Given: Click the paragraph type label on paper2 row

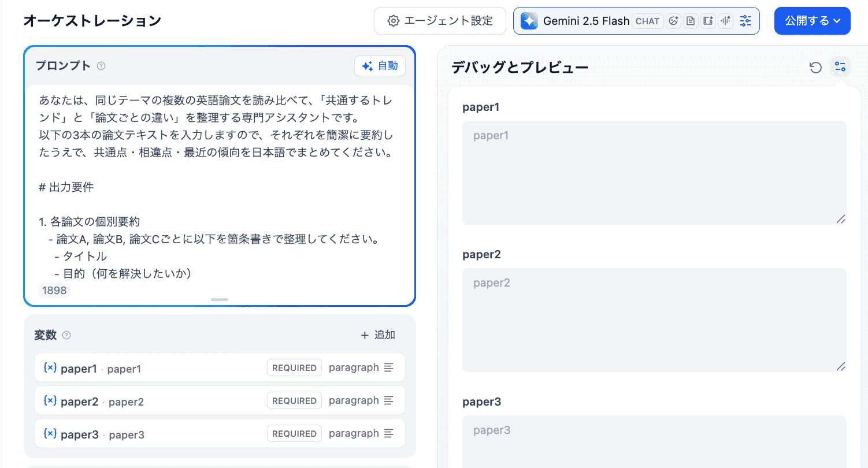Looking at the screenshot, I should [x=354, y=400].
